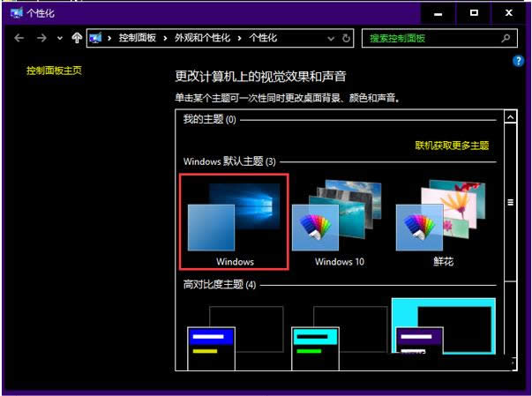This screenshot has width=532, height=396.
Task: Select the blue-titled high contrast theme
Action: click(x=236, y=338)
